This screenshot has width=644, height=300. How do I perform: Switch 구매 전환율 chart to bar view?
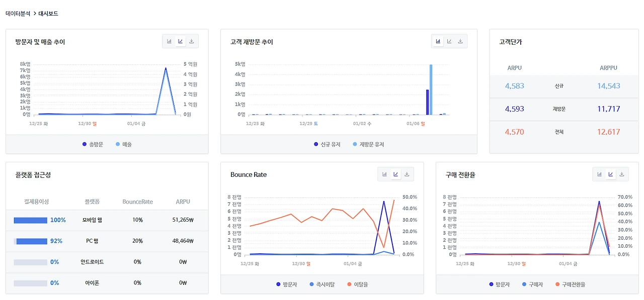(x=600, y=174)
